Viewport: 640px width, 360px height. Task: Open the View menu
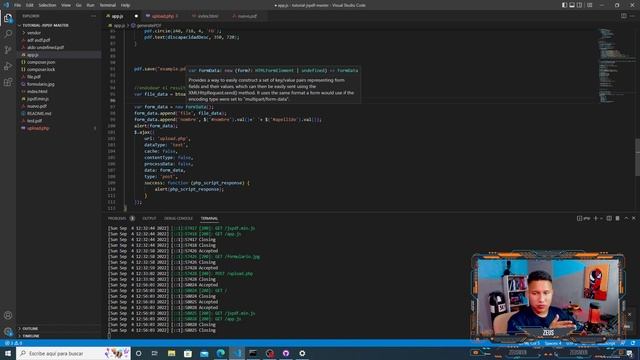point(66,5)
